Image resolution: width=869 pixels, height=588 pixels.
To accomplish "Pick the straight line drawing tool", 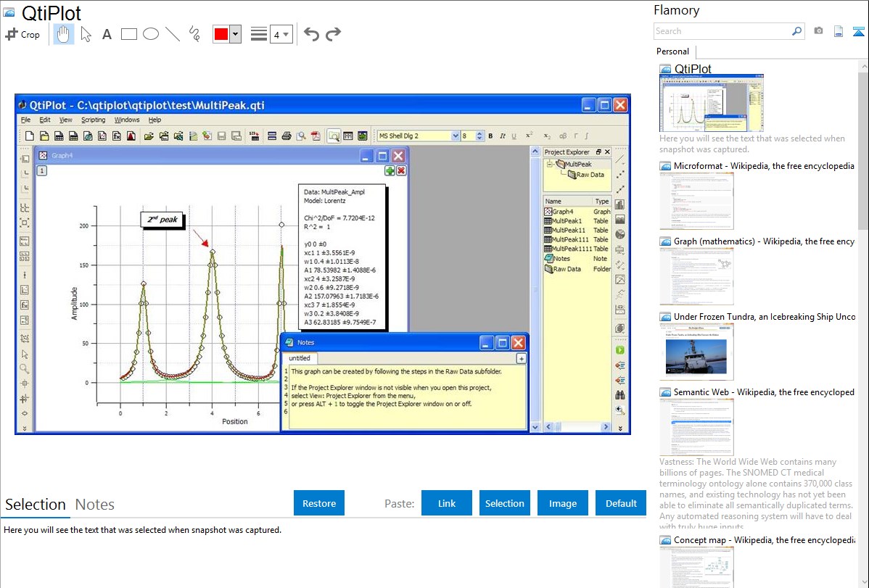I will point(173,34).
